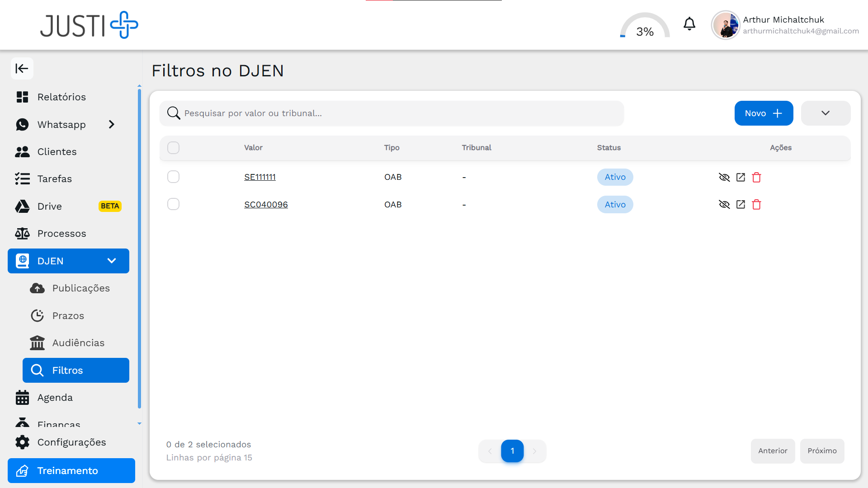The image size is (868, 488).
Task: Open Publicações under DJEN
Action: [x=81, y=288]
